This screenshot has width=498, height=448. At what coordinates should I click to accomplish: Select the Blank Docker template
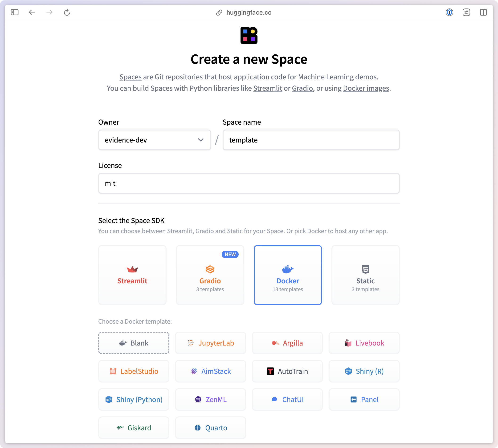[x=134, y=342]
